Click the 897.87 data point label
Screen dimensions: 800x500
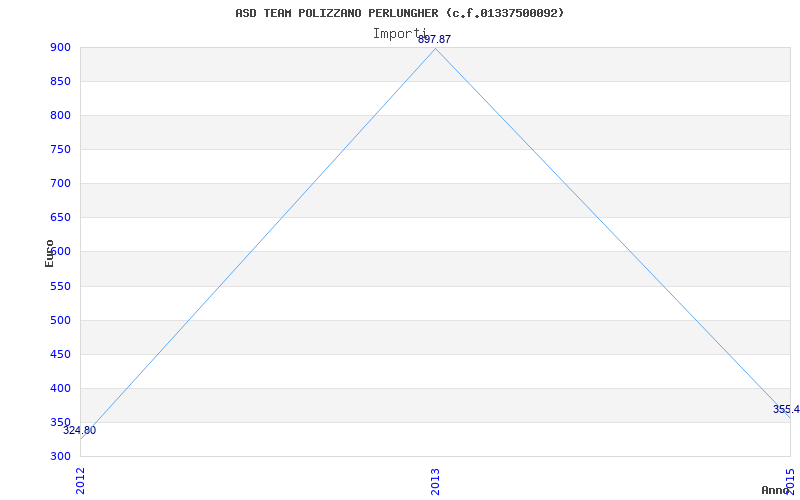[x=435, y=39]
